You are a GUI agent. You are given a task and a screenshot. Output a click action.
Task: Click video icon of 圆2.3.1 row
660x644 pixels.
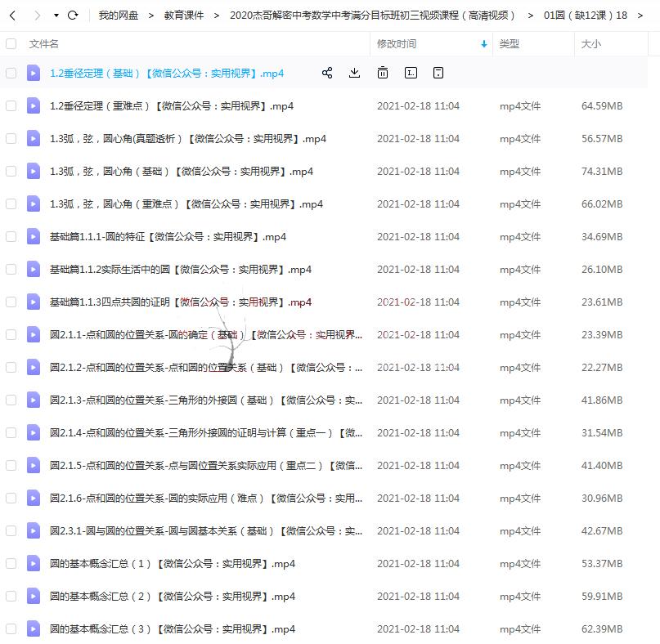click(34, 531)
